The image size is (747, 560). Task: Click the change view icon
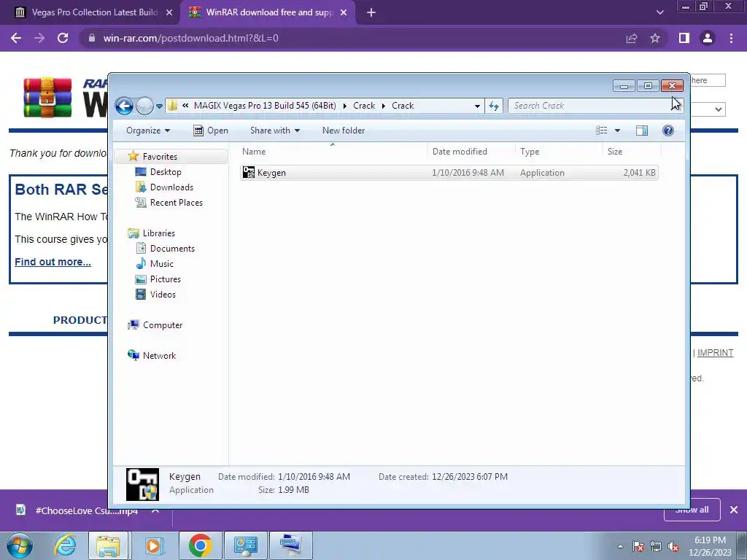(602, 131)
